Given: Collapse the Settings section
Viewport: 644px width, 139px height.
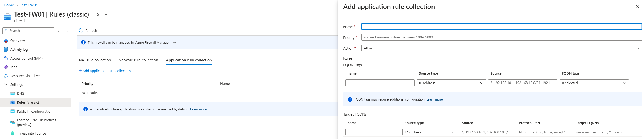Looking at the screenshot, I should click(x=6, y=85).
